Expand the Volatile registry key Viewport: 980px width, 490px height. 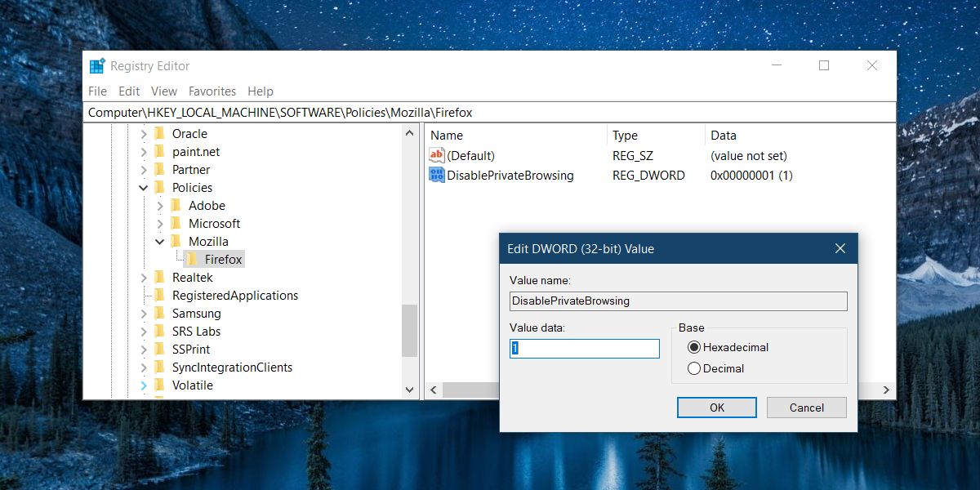pyautogui.click(x=144, y=385)
